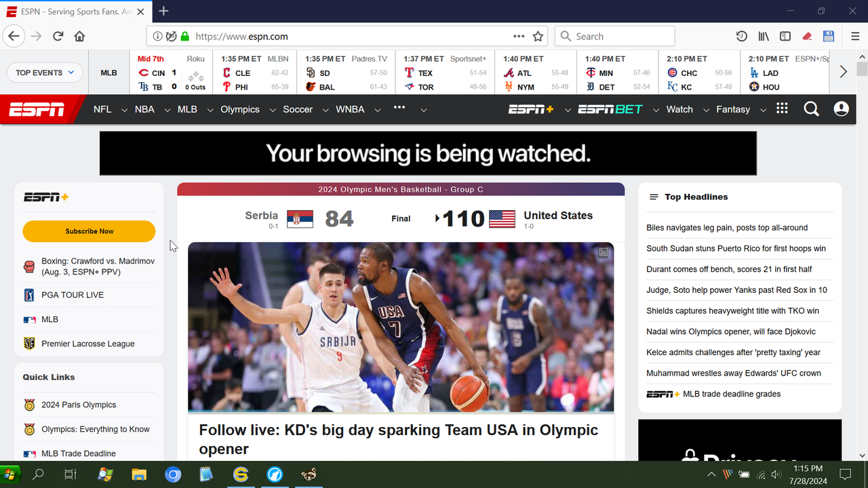Screen dimensions: 868x488
Task: Click the blue save disk toolbar icon
Action: pyautogui.click(x=828, y=37)
